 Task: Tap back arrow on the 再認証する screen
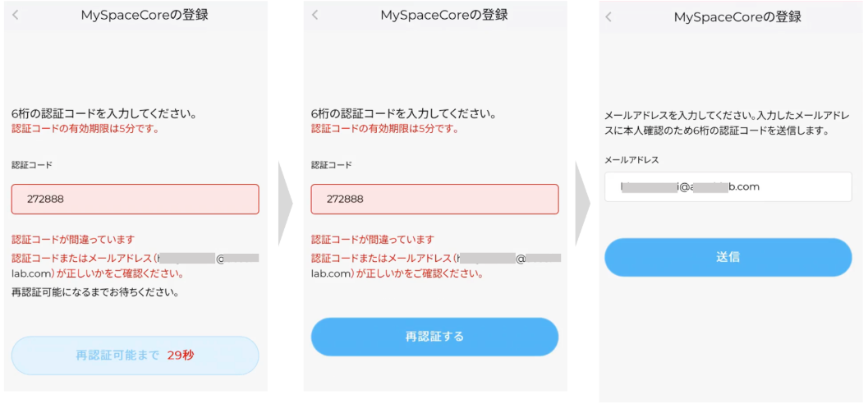tap(315, 15)
